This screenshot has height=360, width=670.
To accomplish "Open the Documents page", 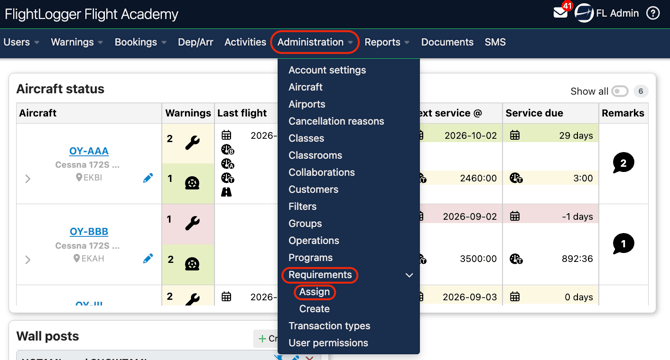I will (447, 42).
